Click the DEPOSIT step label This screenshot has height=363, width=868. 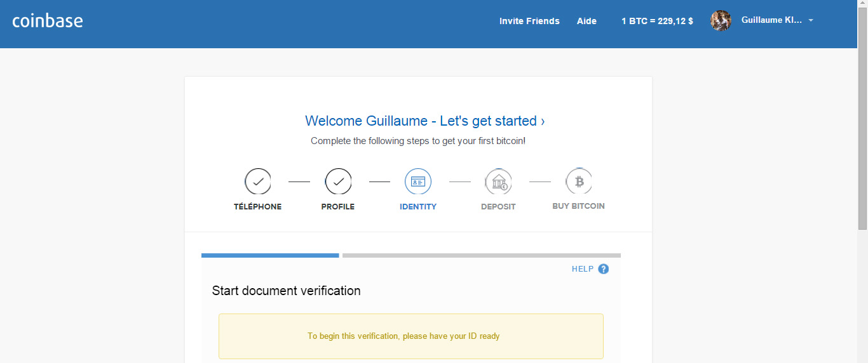(x=498, y=207)
